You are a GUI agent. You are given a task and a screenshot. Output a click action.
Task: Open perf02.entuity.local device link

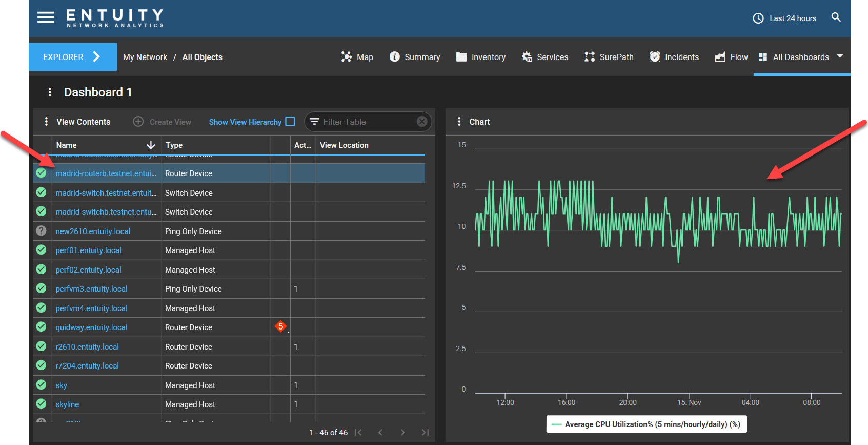point(88,270)
